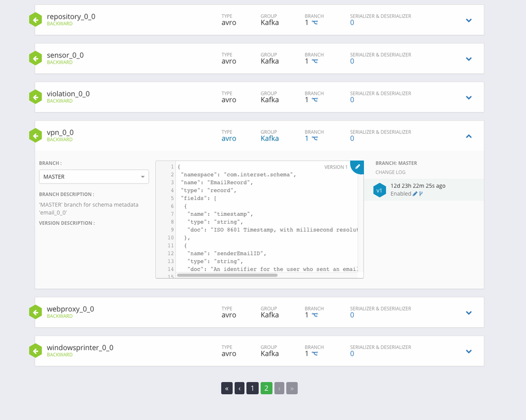This screenshot has width=526, height=420.
Task: Click the vpn_0_0 green hexagon icon
Action: coord(35,136)
